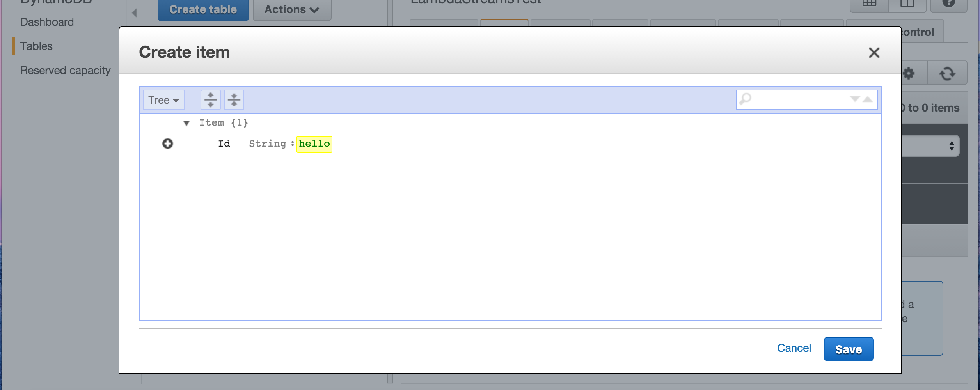Screen dimensions: 980x390
Task: Select Tables in the DynamoDB sidebar
Action: (36, 46)
